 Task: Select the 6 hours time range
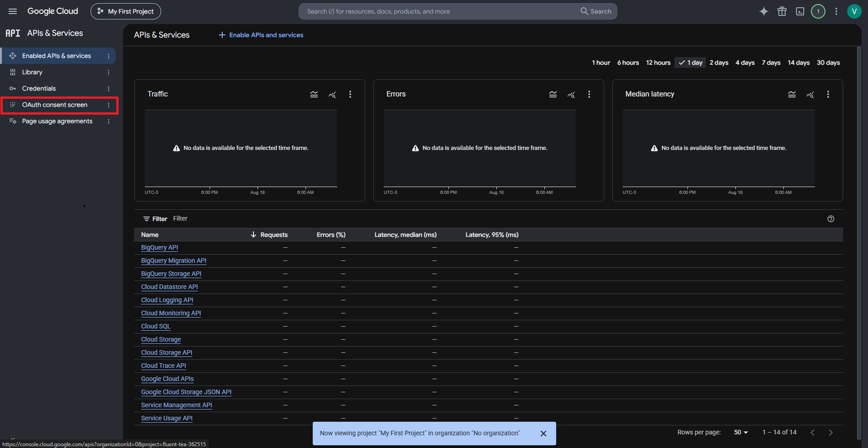(x=628, y=63)
